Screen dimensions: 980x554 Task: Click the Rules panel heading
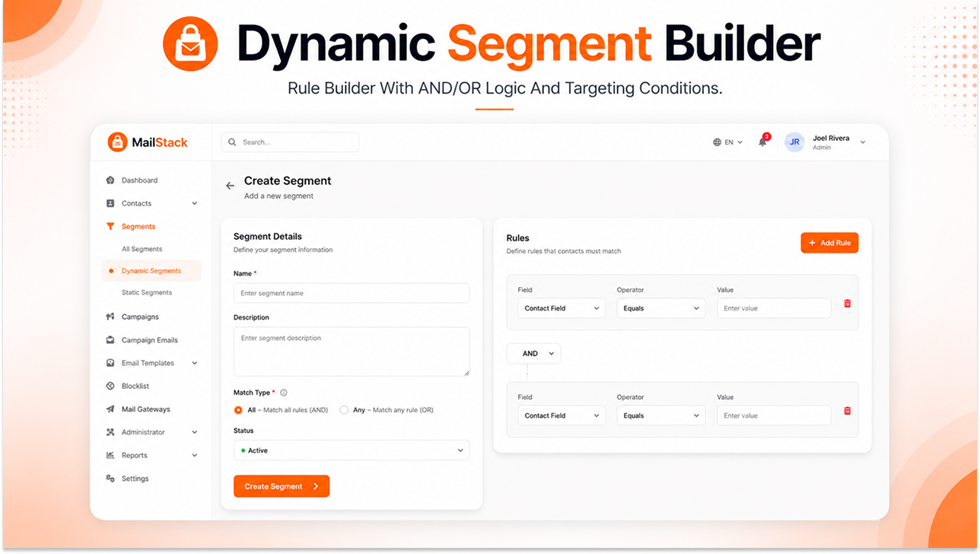coord(517,238)
